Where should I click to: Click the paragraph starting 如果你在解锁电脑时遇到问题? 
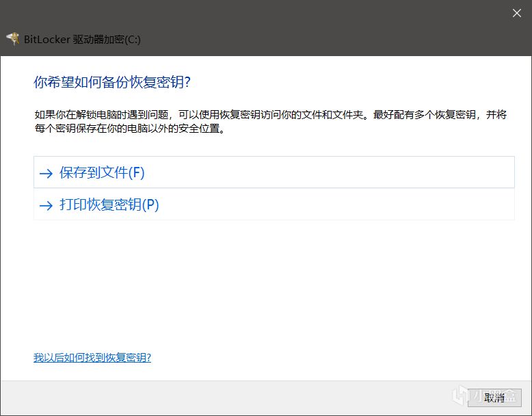point(270,122)
